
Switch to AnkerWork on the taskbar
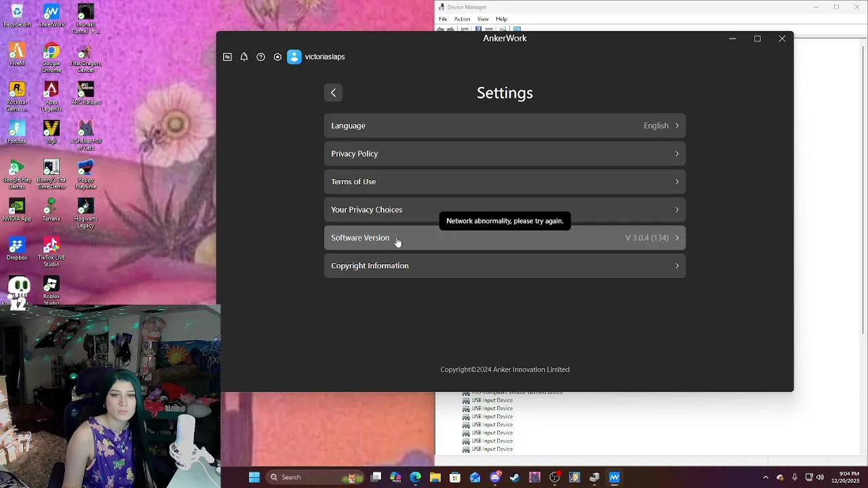614,477
